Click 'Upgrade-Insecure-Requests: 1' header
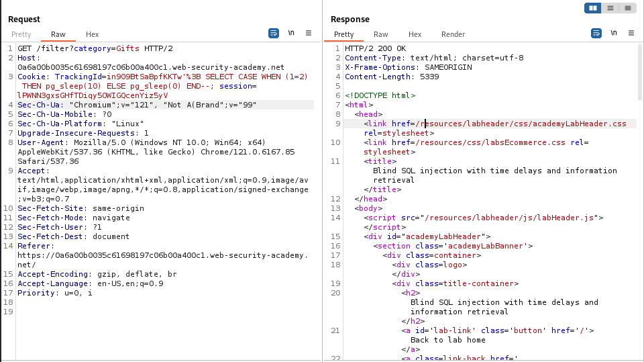644x362 pixels. coord(83,133)
